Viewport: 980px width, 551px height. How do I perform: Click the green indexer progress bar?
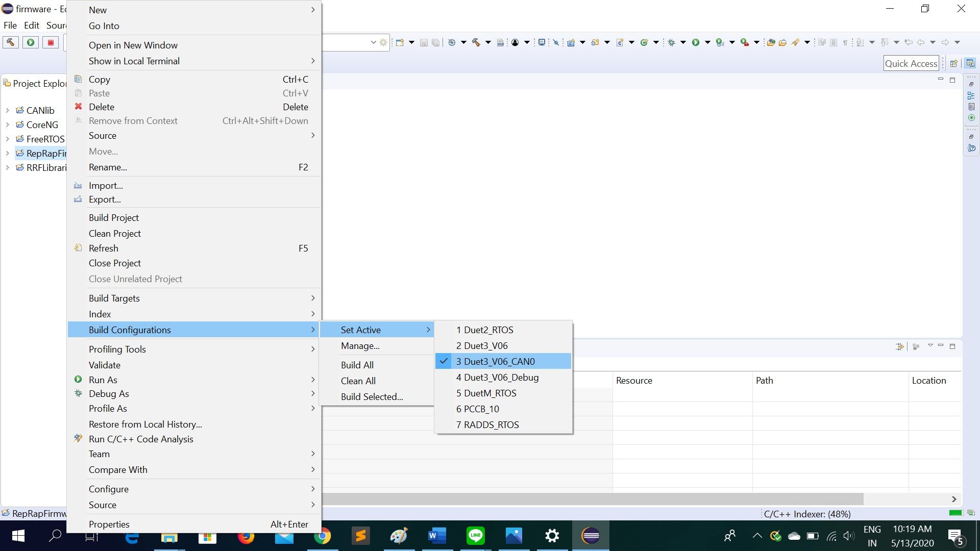[x=955, y=513]
